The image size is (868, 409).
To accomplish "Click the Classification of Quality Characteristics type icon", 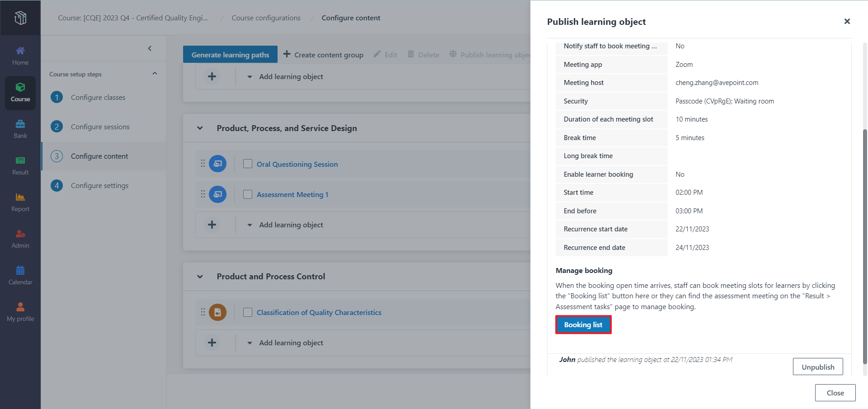I will 217,312.
